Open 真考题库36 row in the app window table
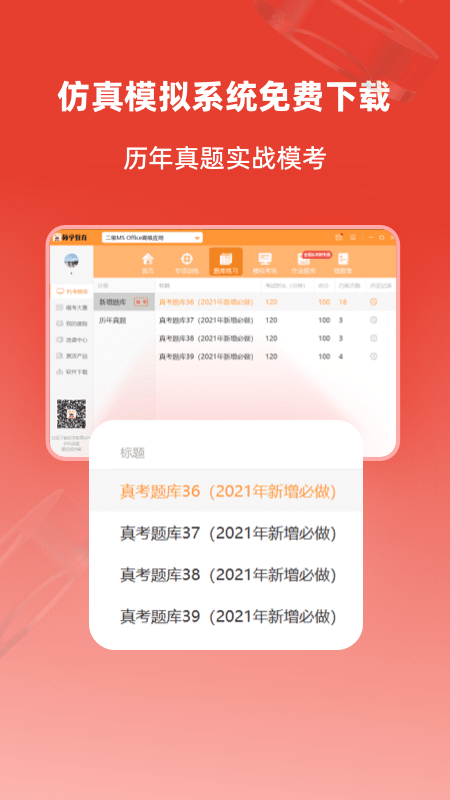The height and width of the screenshot is (800, 450). 275,302
